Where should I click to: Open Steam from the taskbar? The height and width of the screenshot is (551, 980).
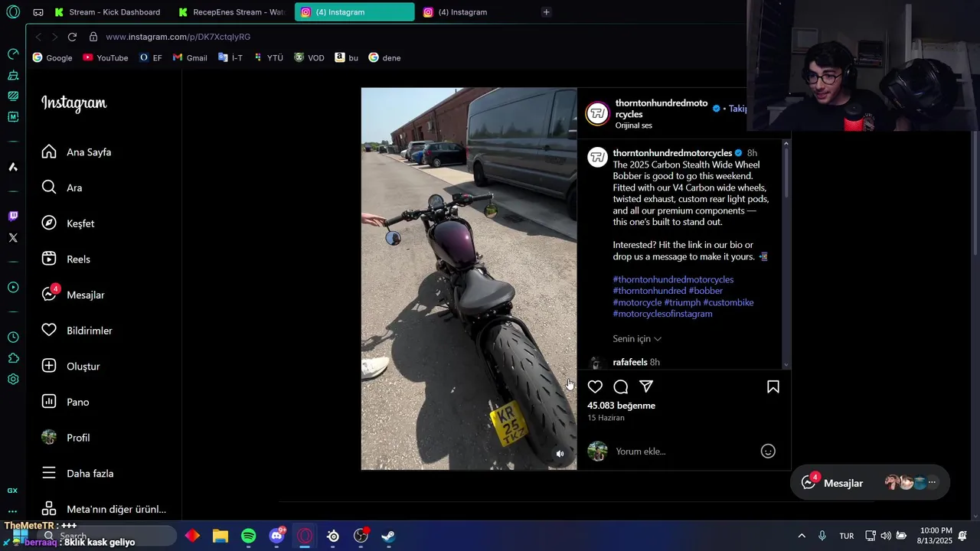point(389,536)
